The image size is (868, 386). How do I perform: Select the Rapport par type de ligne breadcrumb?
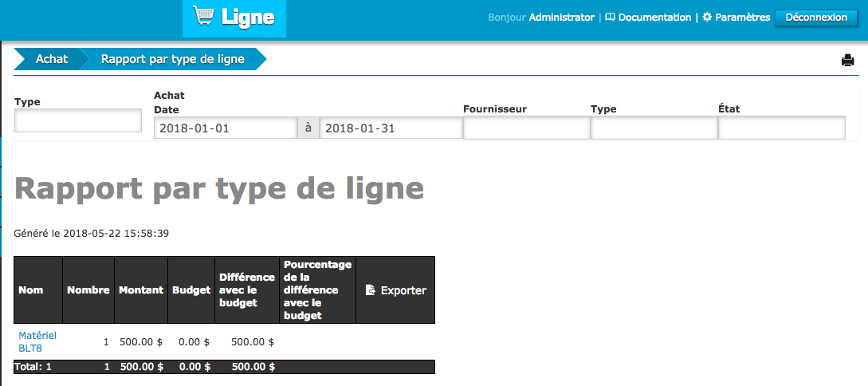[x=172, y=59]
